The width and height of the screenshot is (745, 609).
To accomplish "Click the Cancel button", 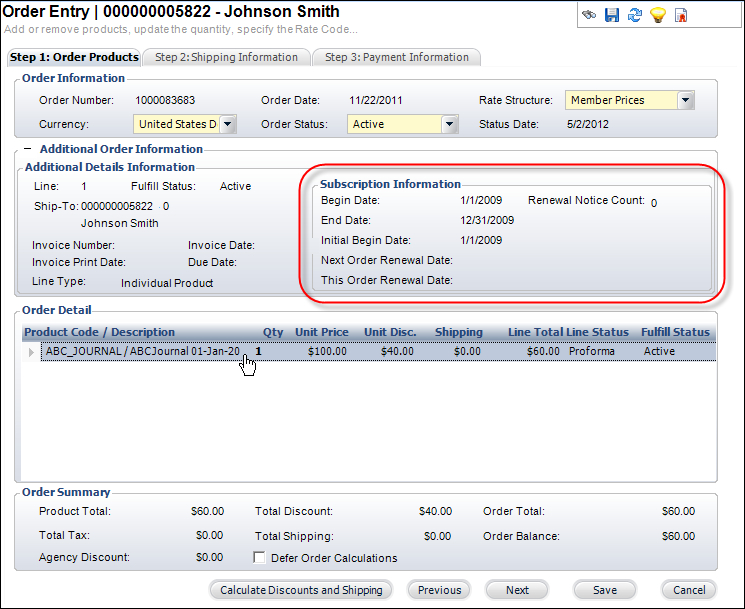I will point(689,590).
